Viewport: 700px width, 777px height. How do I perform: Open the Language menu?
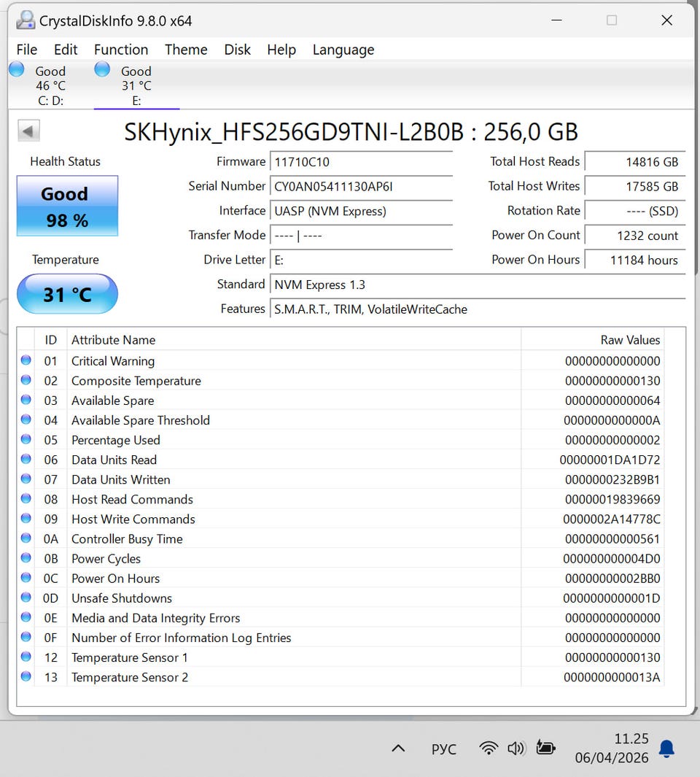pyautogui.click(x=343, y=50)
